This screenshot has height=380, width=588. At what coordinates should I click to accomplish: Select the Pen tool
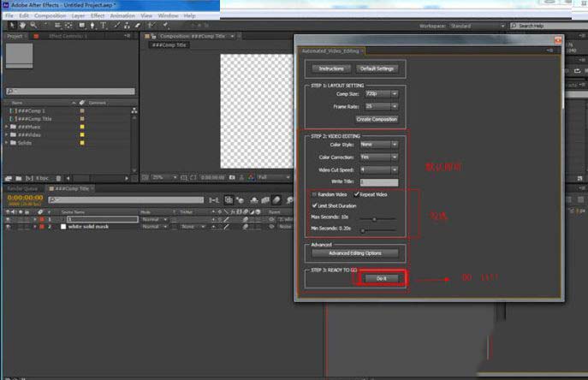pos(91,26)
